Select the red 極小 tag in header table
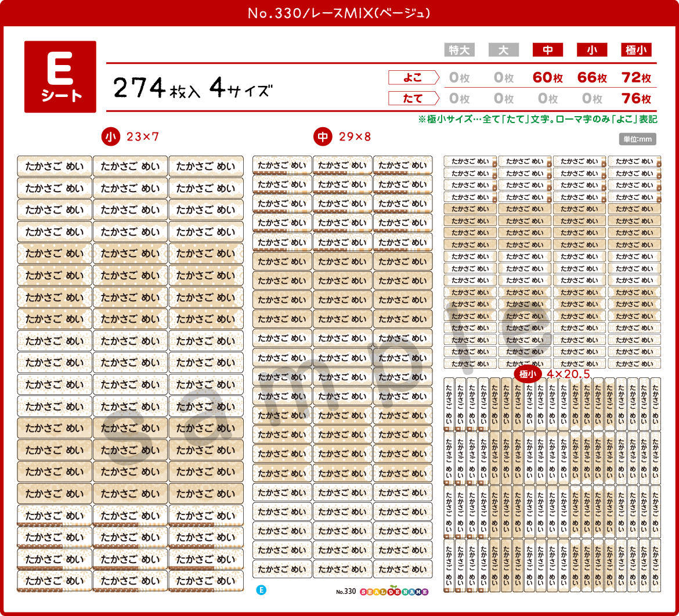 point(636,50)
